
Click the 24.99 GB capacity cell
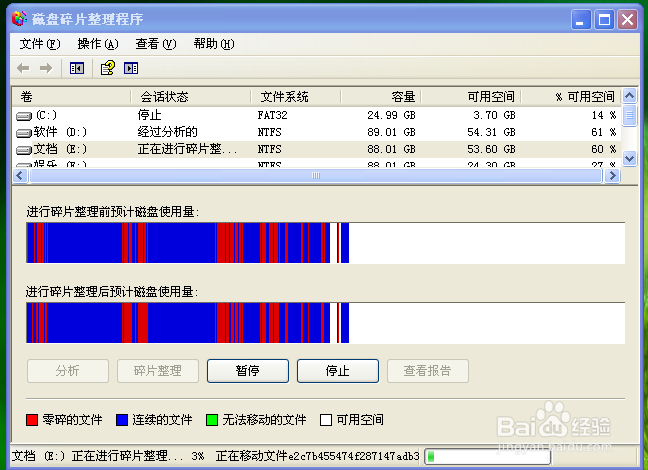pyautogui.click(x=391, y=115)
